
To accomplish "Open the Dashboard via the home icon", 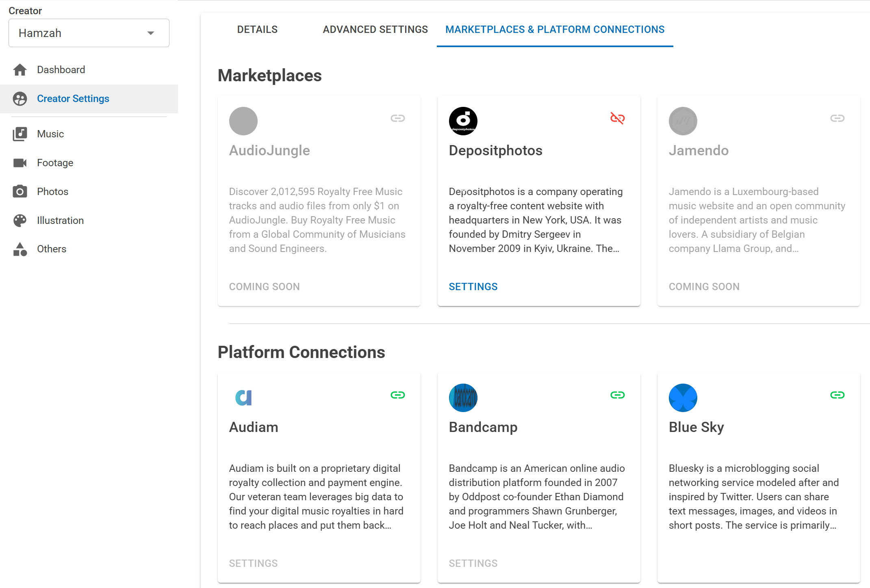I will [20, 69].
